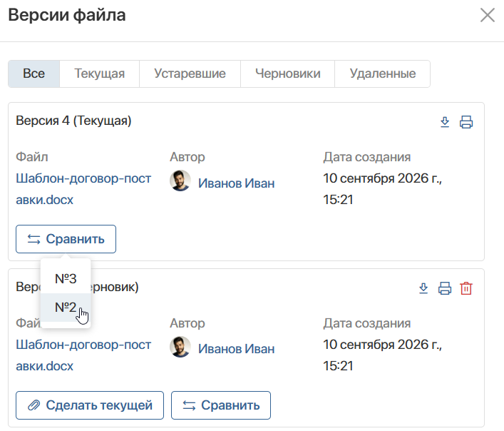
Task: View the Удаленные tab
Action: (383, 73)
